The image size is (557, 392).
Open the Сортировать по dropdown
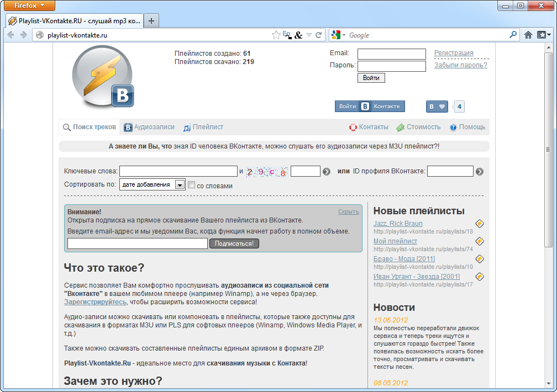pos(153,184)
